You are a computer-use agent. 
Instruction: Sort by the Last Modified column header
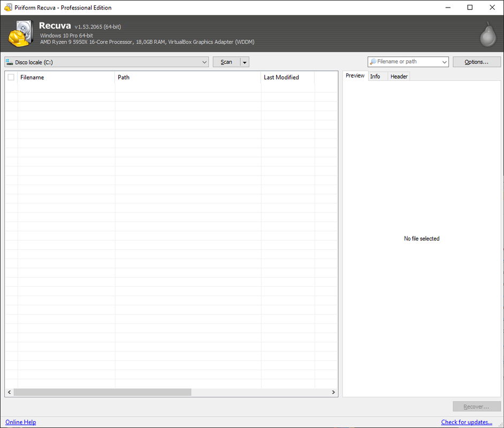[x=288, y=77]
